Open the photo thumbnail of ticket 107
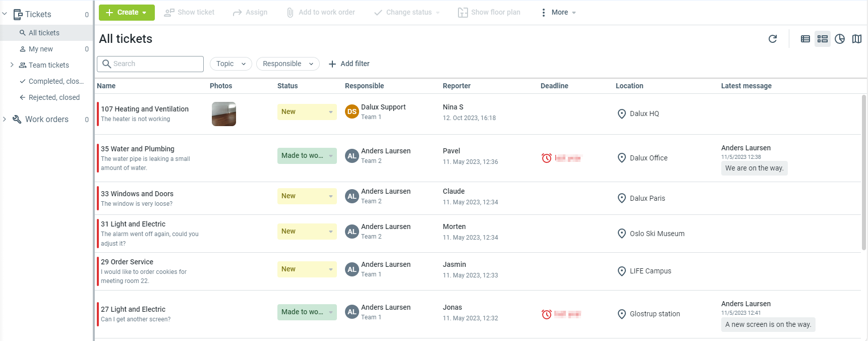868x341 pixels. [x=223, y=114]
